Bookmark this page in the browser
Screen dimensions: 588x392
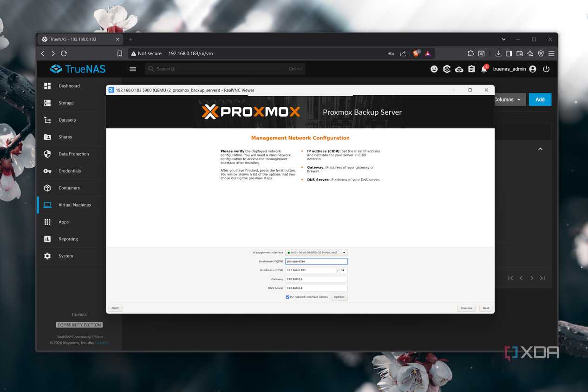click(119, 53)
